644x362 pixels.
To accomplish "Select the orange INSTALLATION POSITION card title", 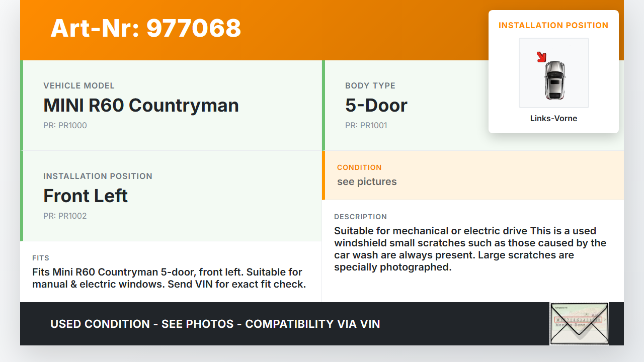I will (553, 25).
